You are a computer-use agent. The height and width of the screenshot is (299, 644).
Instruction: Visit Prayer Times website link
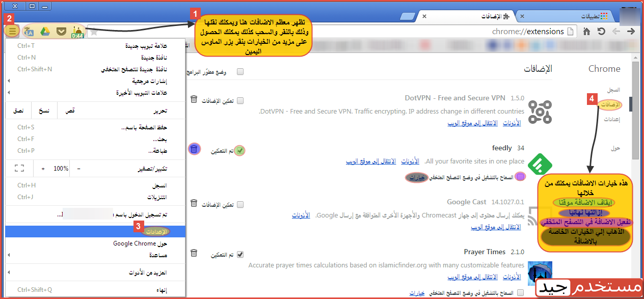pyautogui.click(x=473, y=277)
